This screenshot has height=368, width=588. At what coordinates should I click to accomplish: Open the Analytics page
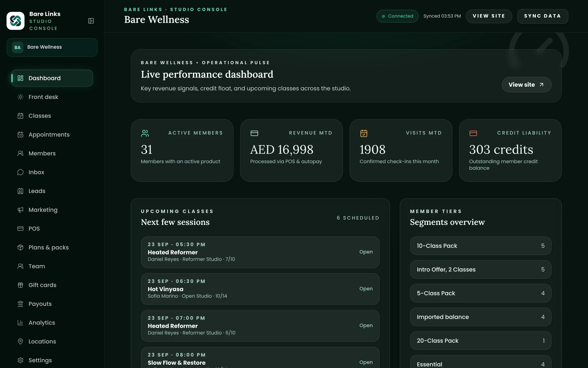coord(52,322)
